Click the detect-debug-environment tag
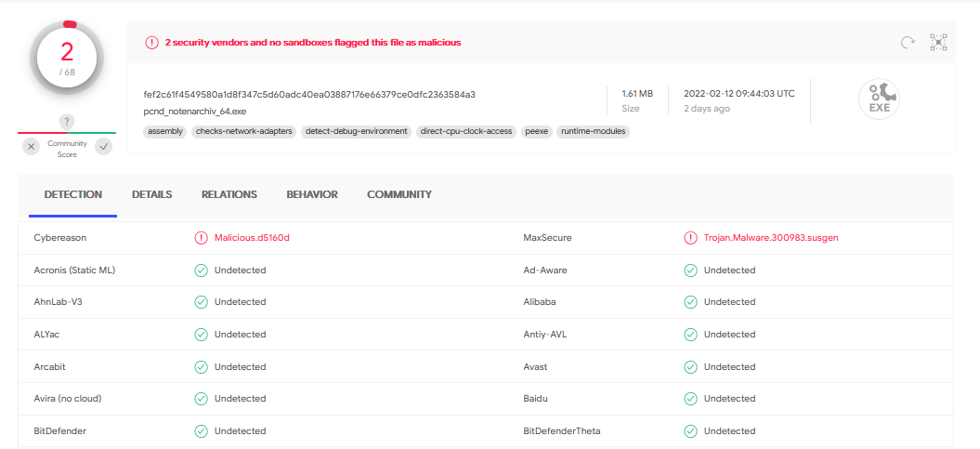The height and width of the screenshot is (449, 980). pos(357,131)
